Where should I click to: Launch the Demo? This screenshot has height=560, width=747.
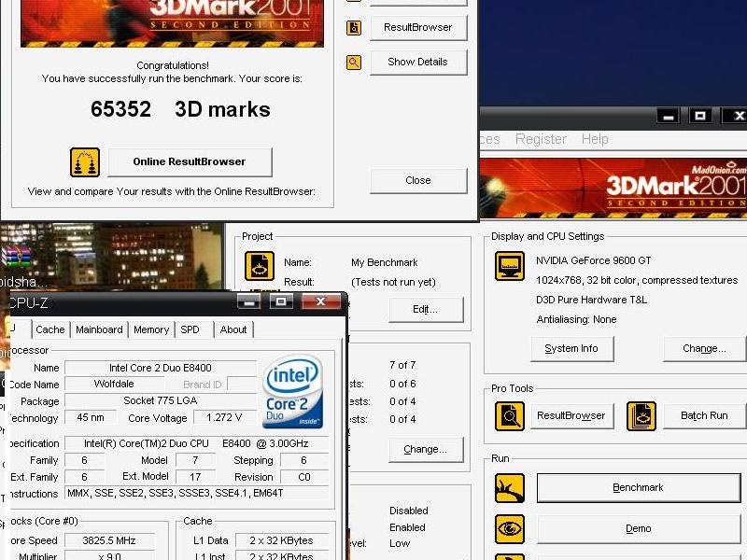pyautogui.click(x=639, y=528)
